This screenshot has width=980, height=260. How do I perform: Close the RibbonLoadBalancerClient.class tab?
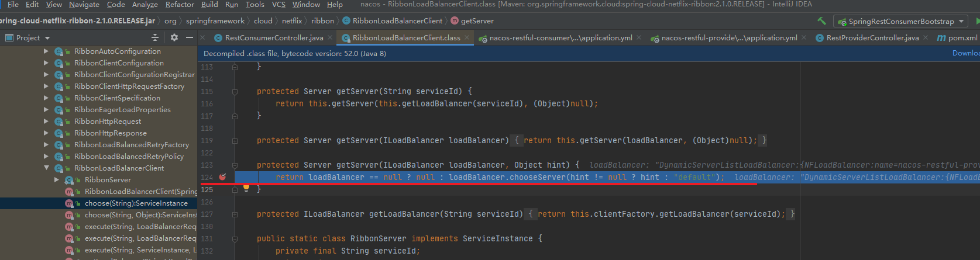pyautogui.click(x=467, y=37)
